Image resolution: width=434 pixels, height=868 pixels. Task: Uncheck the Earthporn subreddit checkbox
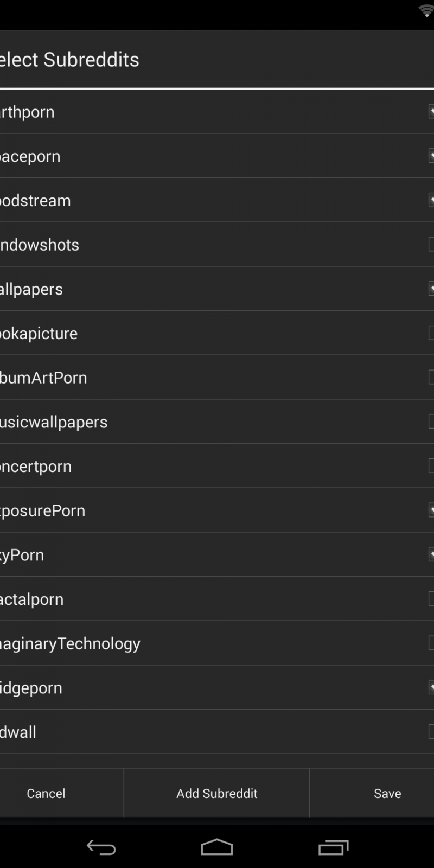click(431, 112)
